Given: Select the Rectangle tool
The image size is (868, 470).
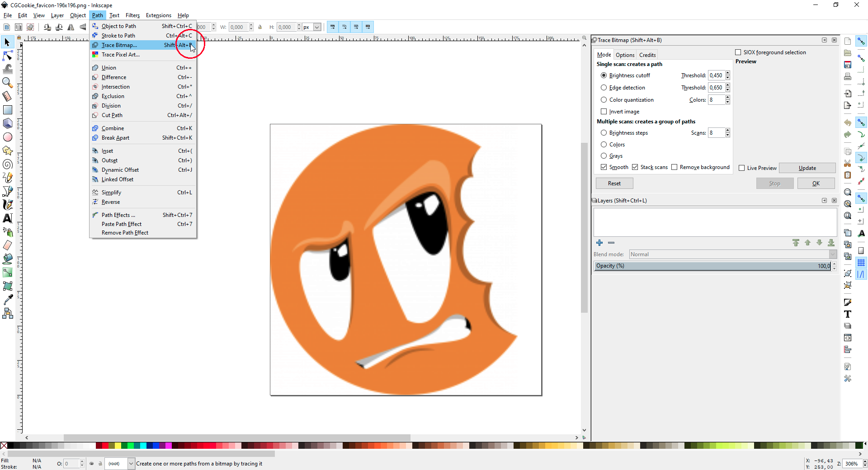Looking at the screenshot, I should tap(7, 110).
